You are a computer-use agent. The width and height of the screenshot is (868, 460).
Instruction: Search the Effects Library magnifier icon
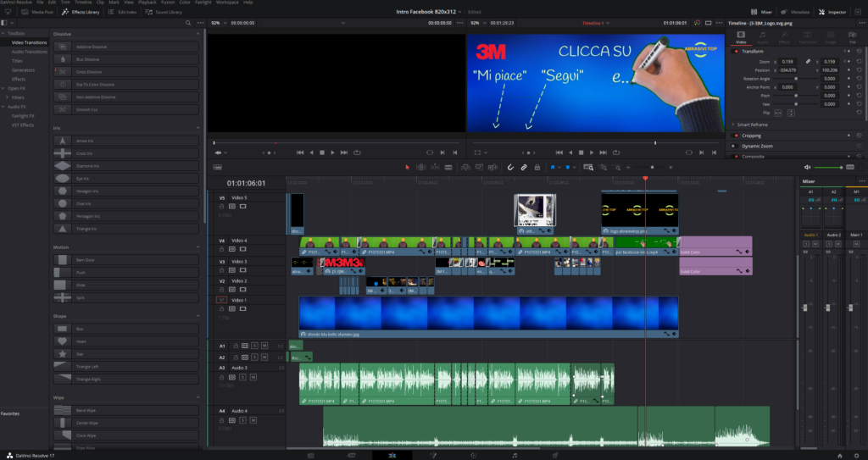click(x=188, y=23)
